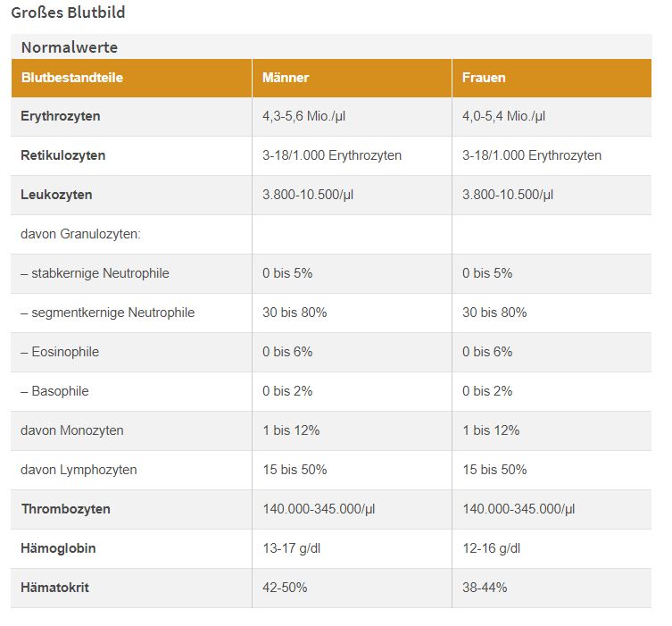Click the Leukozyten row label

[x=56, y=195]
